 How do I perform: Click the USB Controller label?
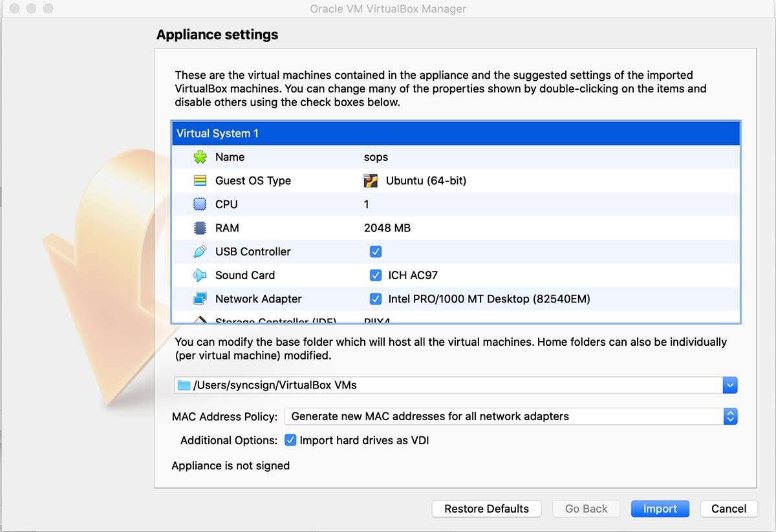(x=253, y=251)
